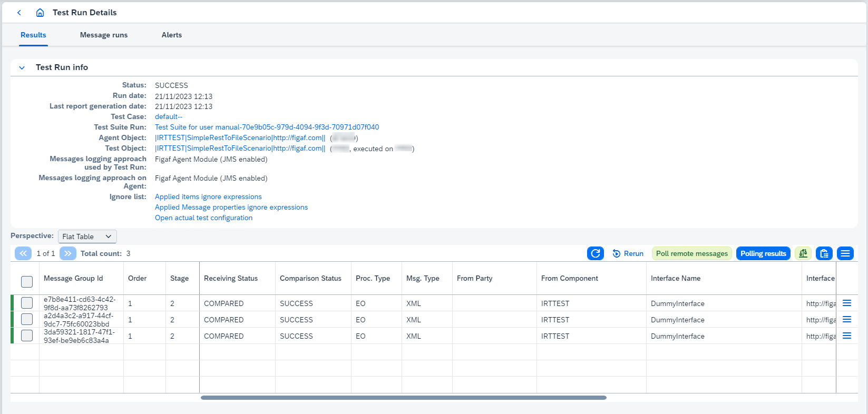Refresh the results table

(x=596, y=253)
